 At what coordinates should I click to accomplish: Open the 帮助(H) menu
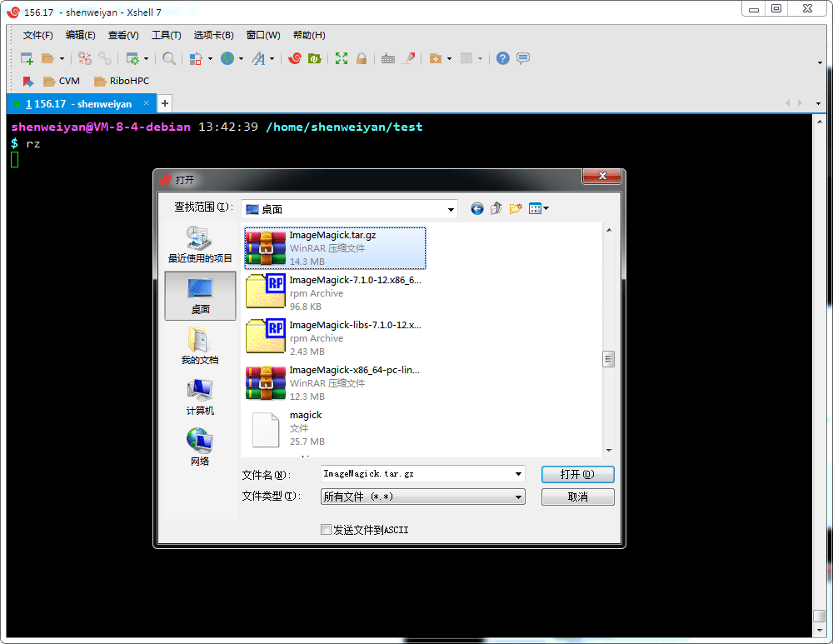(x=309, y=35)
